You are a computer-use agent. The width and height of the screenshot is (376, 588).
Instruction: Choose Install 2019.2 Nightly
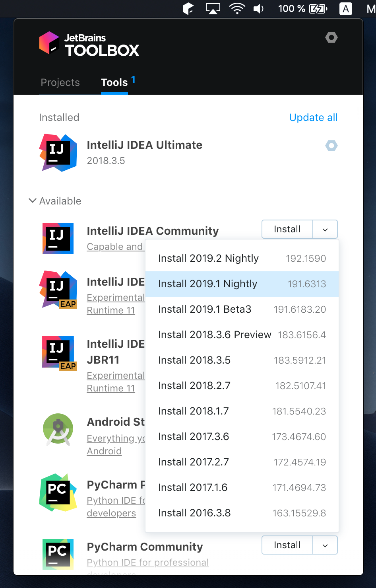pos(242,259)
